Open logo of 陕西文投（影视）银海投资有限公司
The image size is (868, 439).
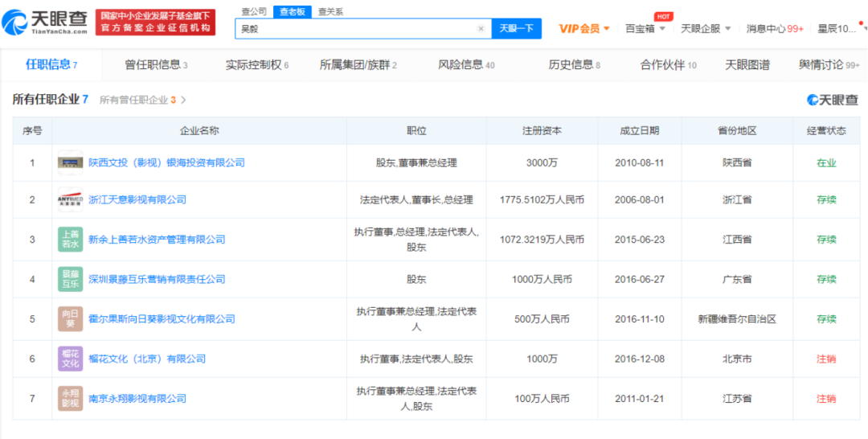point(70,162)
